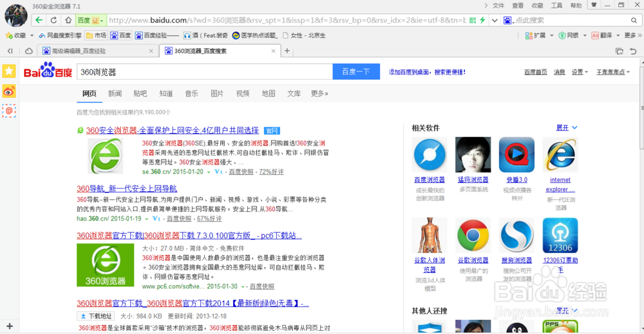644x334 pixels.
Task: Open the Weibo icon in the sidebar
Action: 9,91
